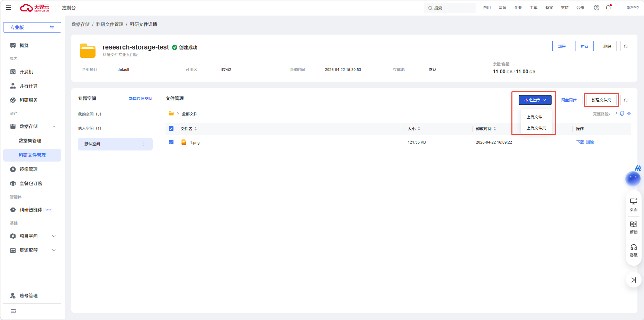Open 科研服务 in the sidebar
Viewport: 644px width, 320px height.
tap(28, 100)
